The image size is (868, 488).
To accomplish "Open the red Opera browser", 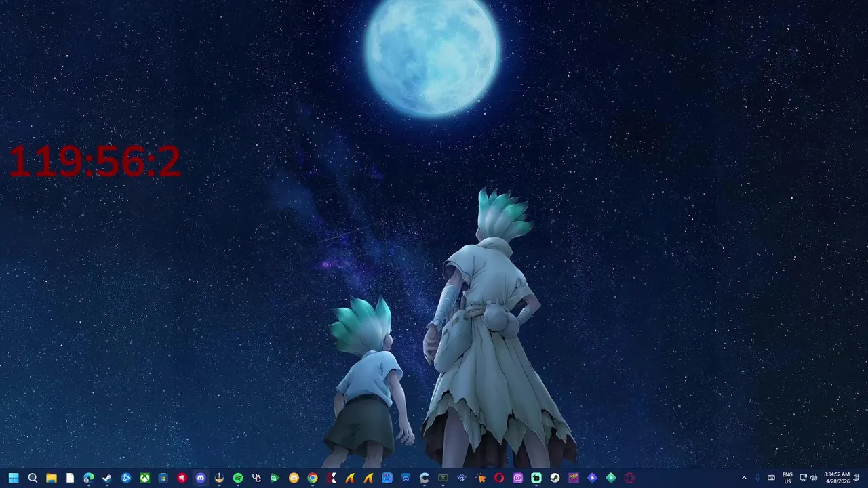I will (x=499, y=478).
